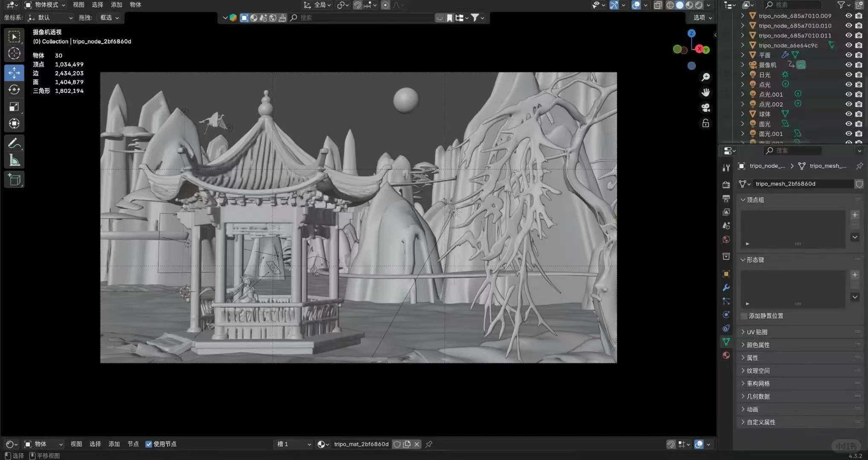
Task: Expand the UV 贴图 panel
Action: 757,332
